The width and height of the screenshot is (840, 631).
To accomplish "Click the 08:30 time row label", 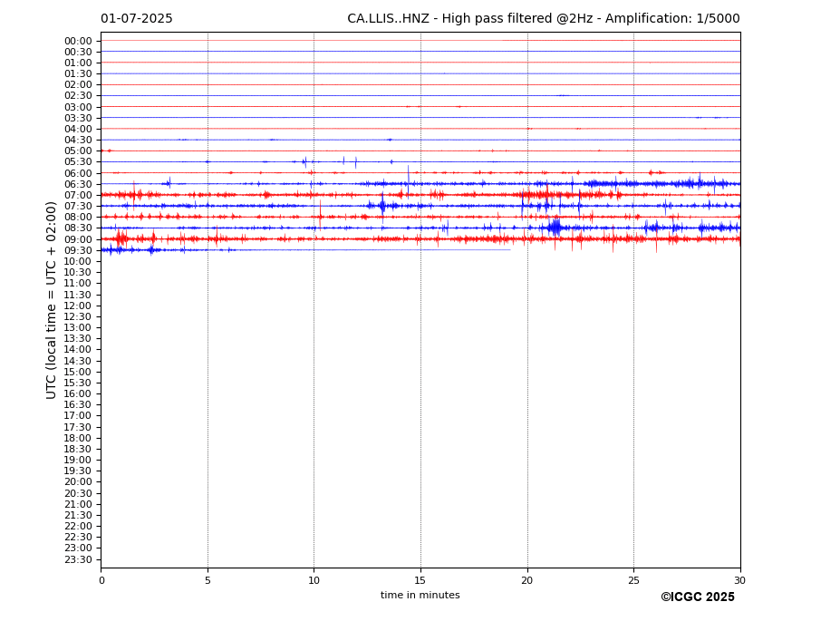I will tap(78, 228).
